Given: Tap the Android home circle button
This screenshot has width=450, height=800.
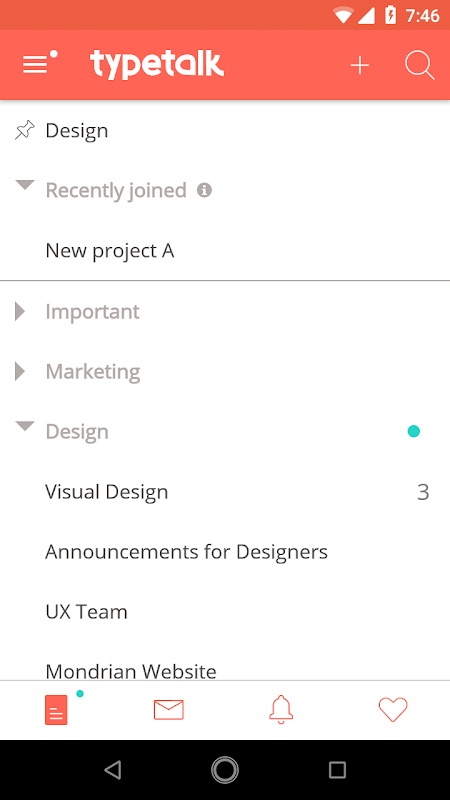Looking at the screenshot, I should point(225,769).
